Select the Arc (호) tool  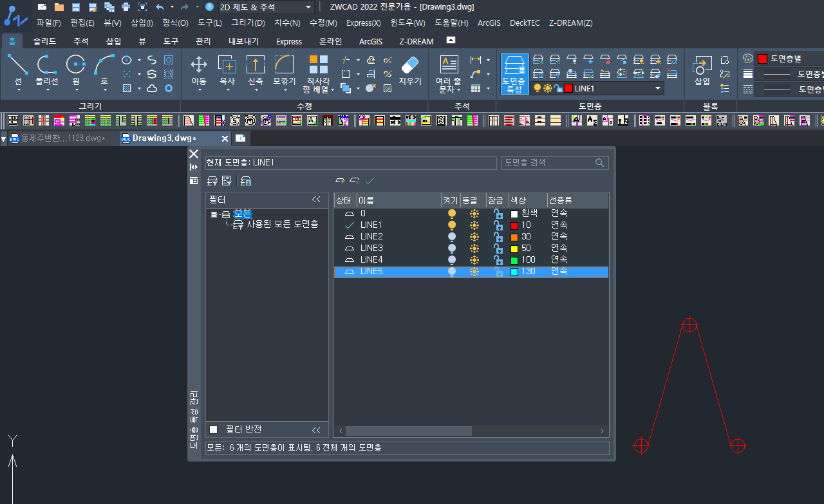click(x=104, y=70)
